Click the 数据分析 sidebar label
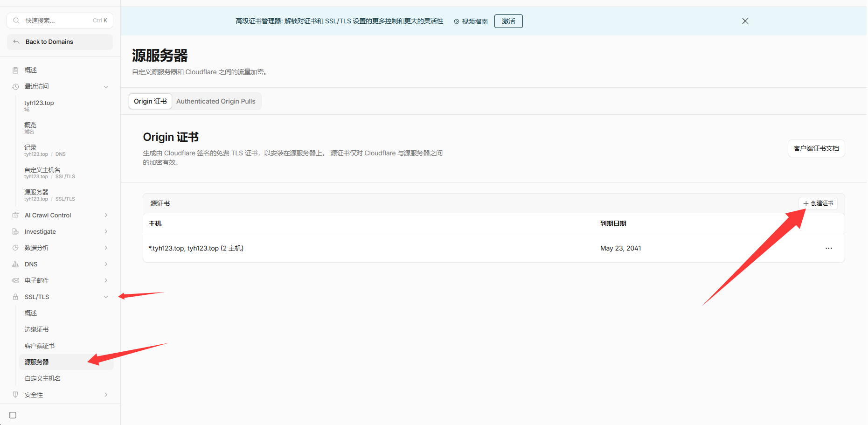This screenshot has width=868, height=425. (x=36, y=248)
